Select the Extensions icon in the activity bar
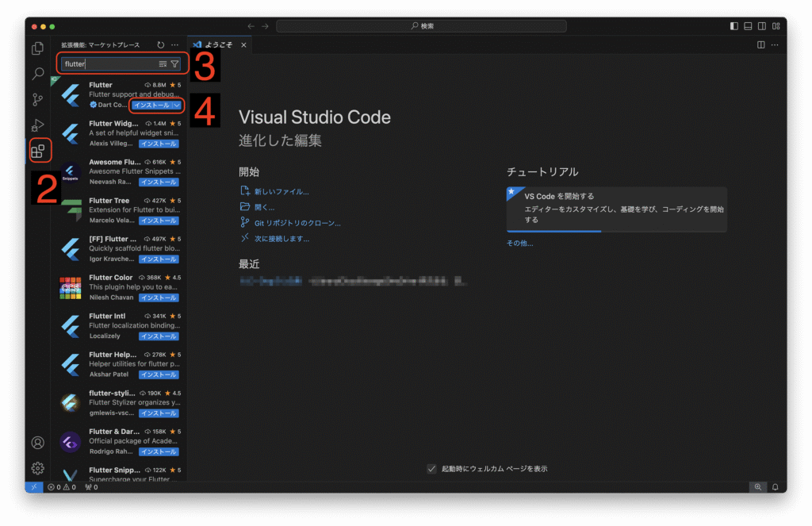 38,151
